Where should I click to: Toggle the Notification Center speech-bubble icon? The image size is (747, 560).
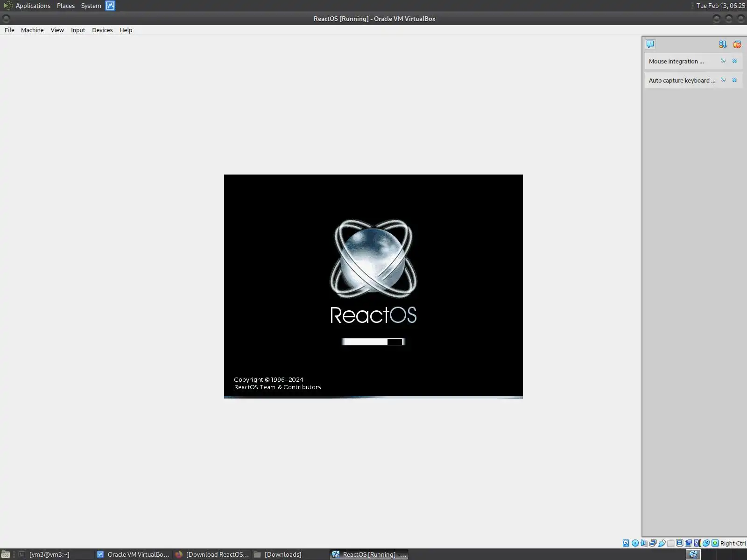(x=650, y=44)
